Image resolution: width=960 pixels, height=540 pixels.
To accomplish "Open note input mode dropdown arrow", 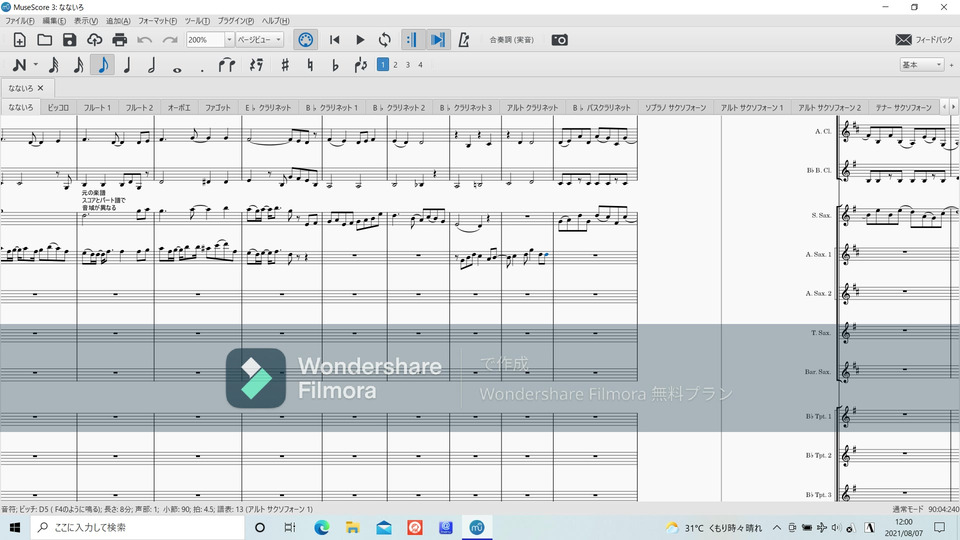I will tap(36, 65).
